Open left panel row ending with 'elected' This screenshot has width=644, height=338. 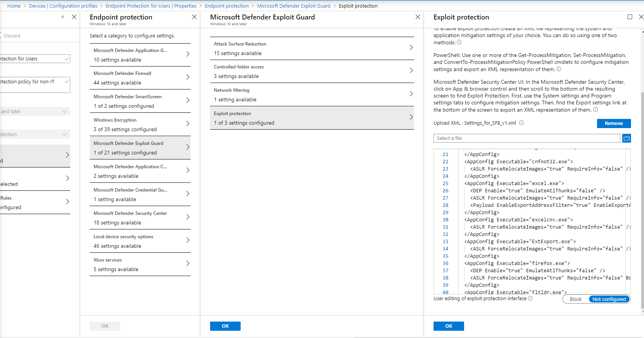(35, 179)
